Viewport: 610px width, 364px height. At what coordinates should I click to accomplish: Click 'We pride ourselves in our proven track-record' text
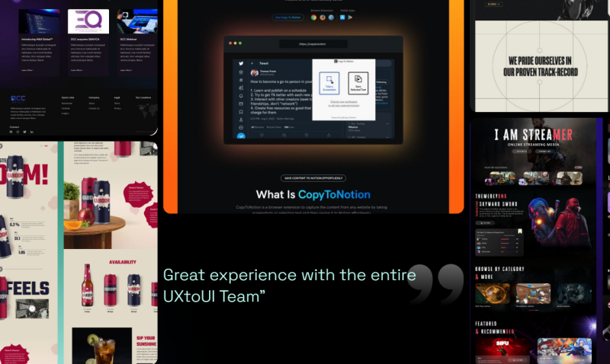[541, 66]
